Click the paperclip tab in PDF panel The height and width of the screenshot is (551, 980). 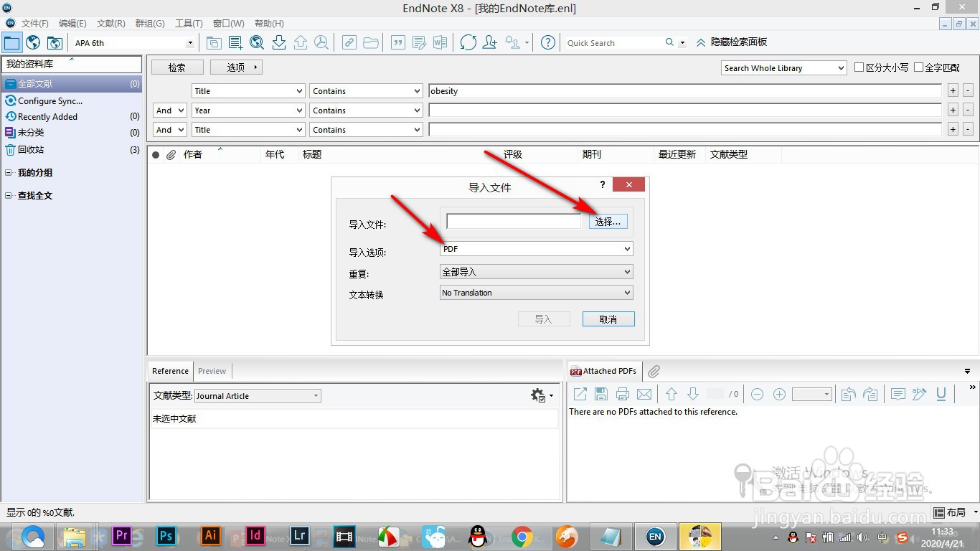[x=654, y=371]
